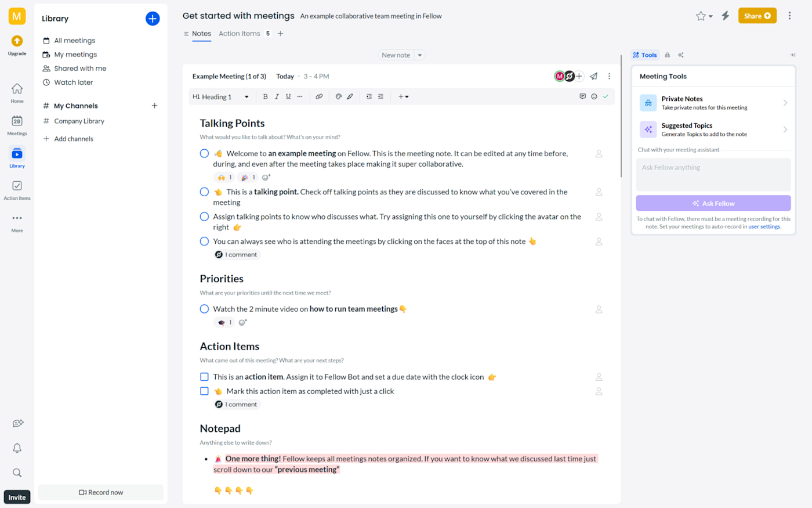The image size is (812, 508).
Task: Open the comments icon in note toolbar
Action: pyautogui.click(x=582, y=96)
